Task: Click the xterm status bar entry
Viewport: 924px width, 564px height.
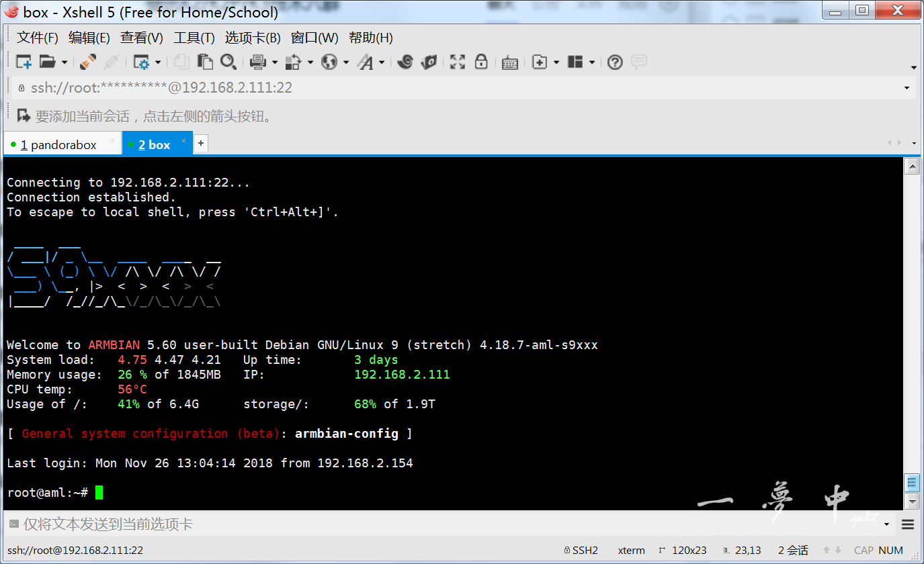Action: [x=632, y=550]
